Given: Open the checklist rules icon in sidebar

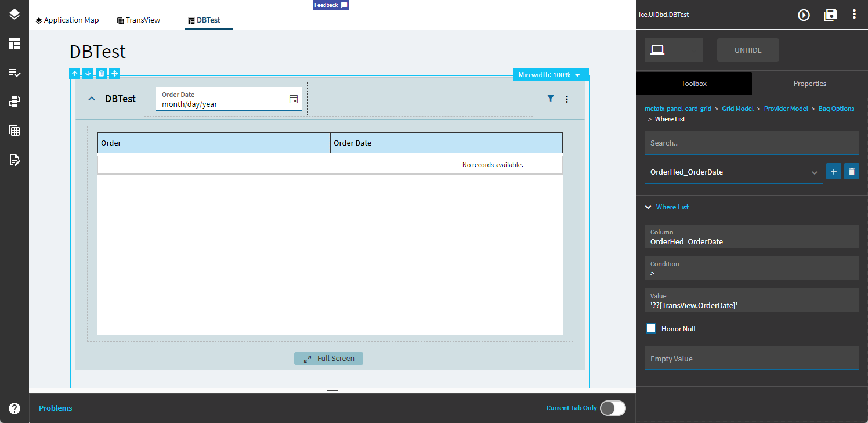Looking at the screenshot, I should click(x=15, y=73).
